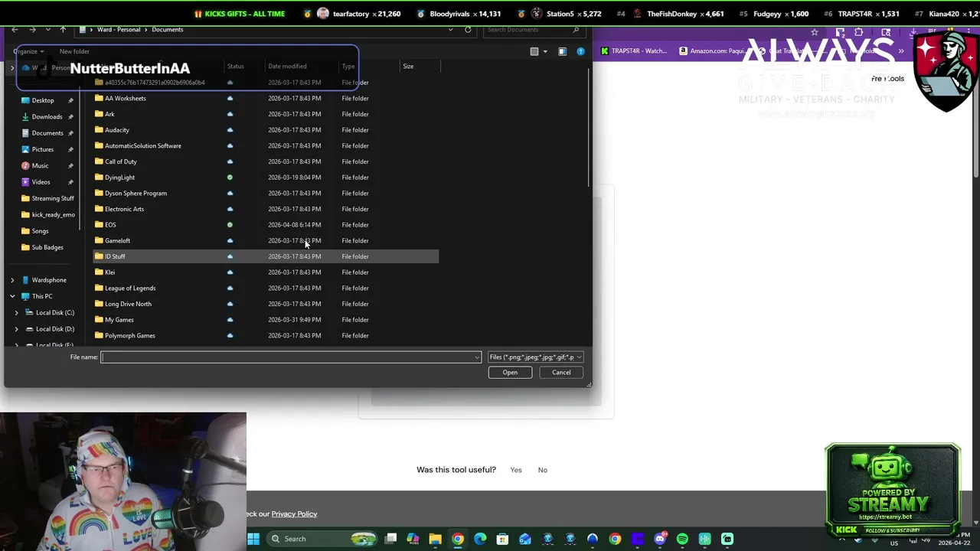Open the Privacy Policy link
This screenshot has width=980, height=551.
(294, 514)
